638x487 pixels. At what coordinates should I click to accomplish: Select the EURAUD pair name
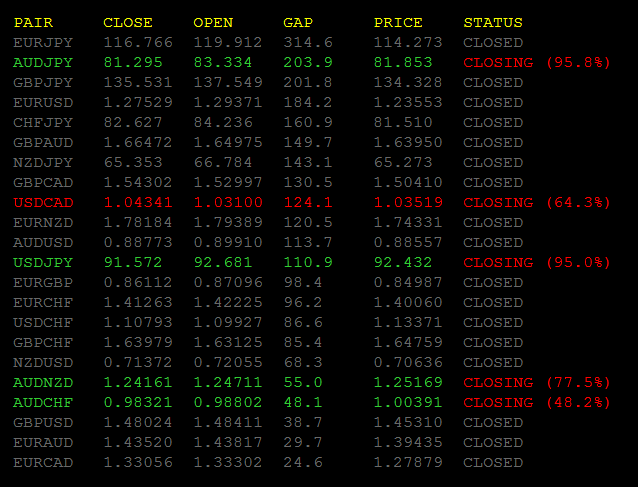43,442
